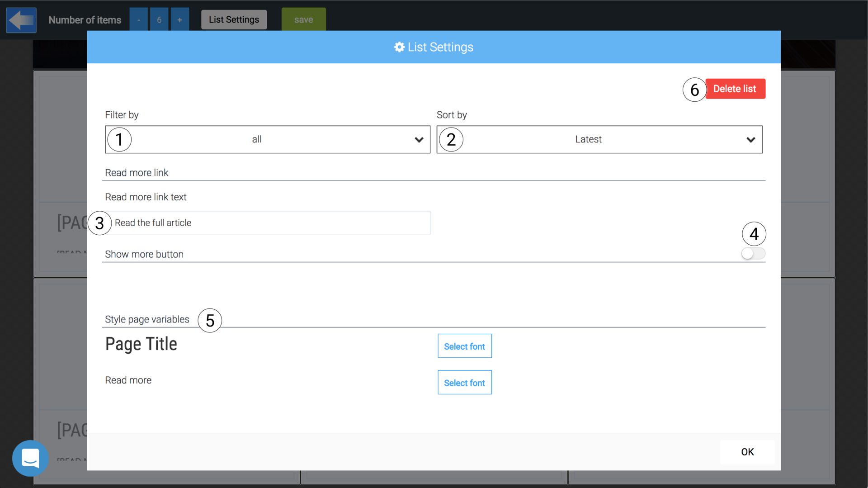Open the Sort by dropdown showing Latest
868x488 pixels.
pos(599,139)
